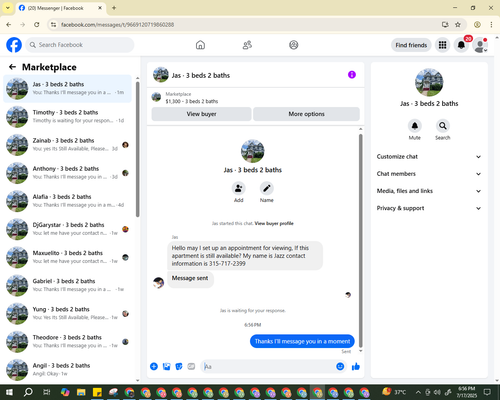Click the chat messages scrollbar
The width and height of the screenshot is (500, 400).
click(x=360, y=241)
